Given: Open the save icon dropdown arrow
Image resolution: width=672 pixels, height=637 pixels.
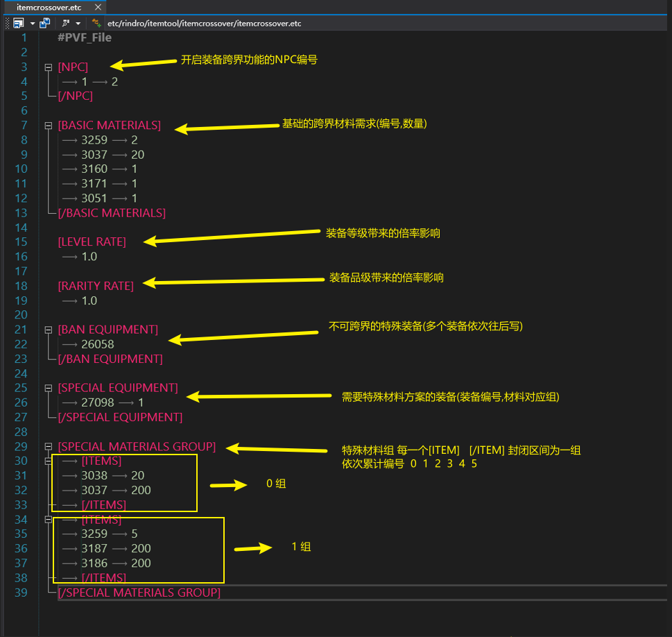Looking at the screenshot, I should (x=32, y=23).
